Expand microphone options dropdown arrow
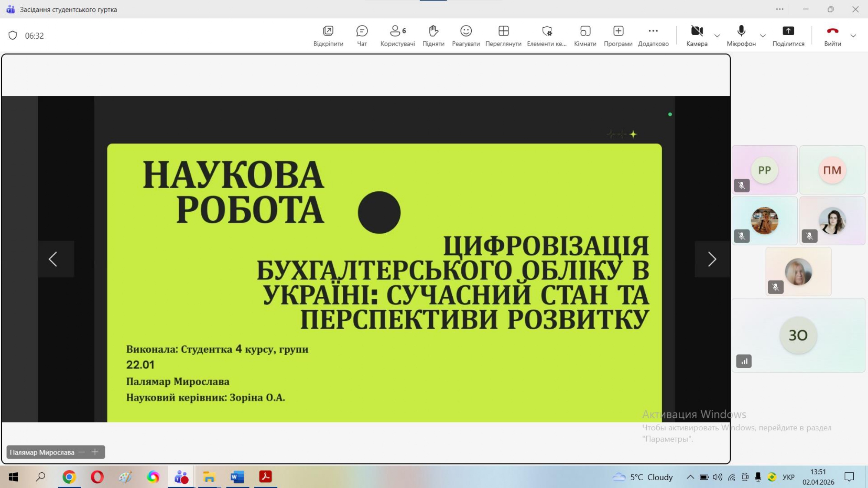The image size is (868, 488). click(x=763, y=36)
